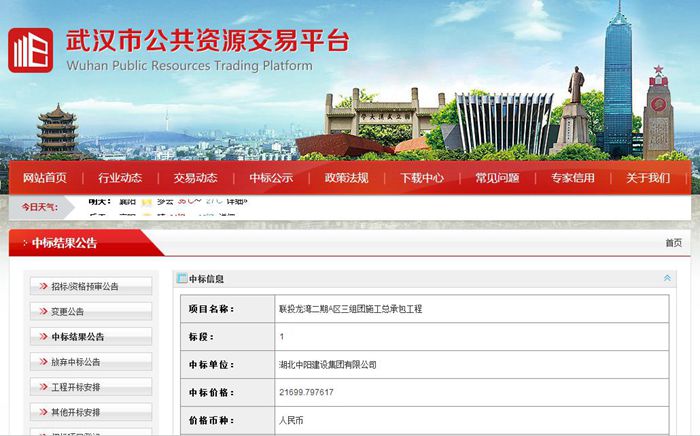The image size is (700, 436).
Task: Open the 关于我们 page
Action: pos(648,178)
